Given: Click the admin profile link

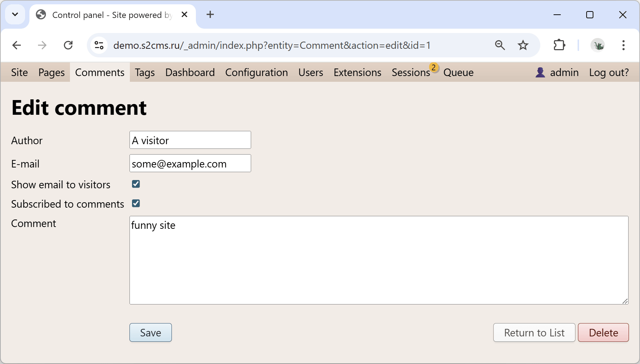Looking at the screenshot, I should (x=564, y=72).
